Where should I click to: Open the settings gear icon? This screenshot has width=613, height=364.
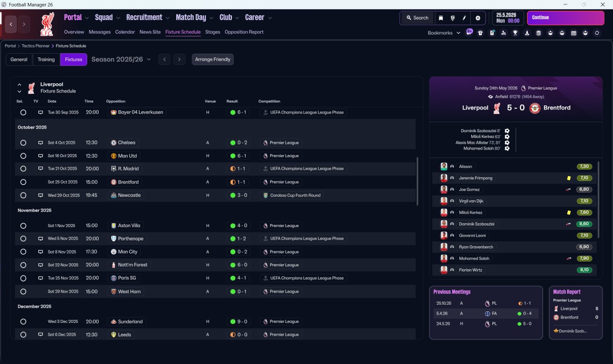[x=477, y=18]
